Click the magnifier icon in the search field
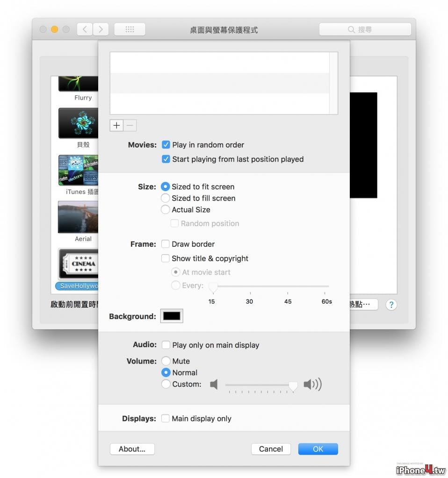 click(351, 29)
